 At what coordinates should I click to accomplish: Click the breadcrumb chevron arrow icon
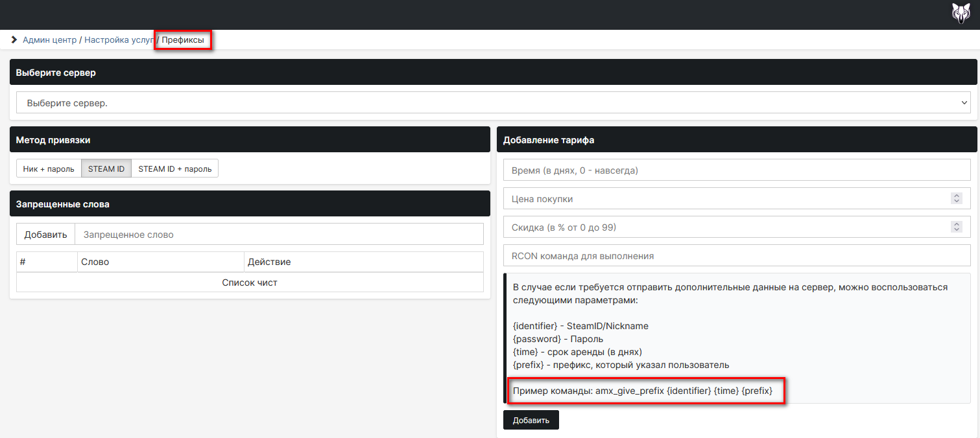14,40
